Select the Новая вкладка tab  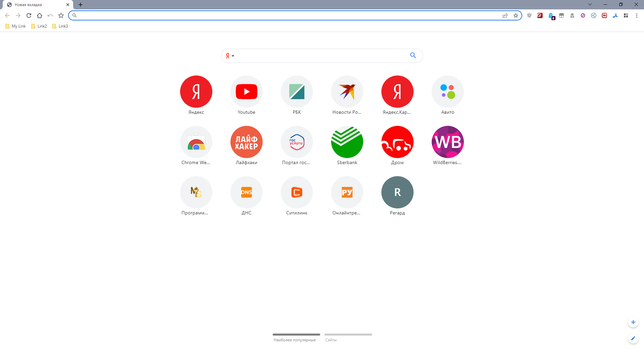[38, 5]
